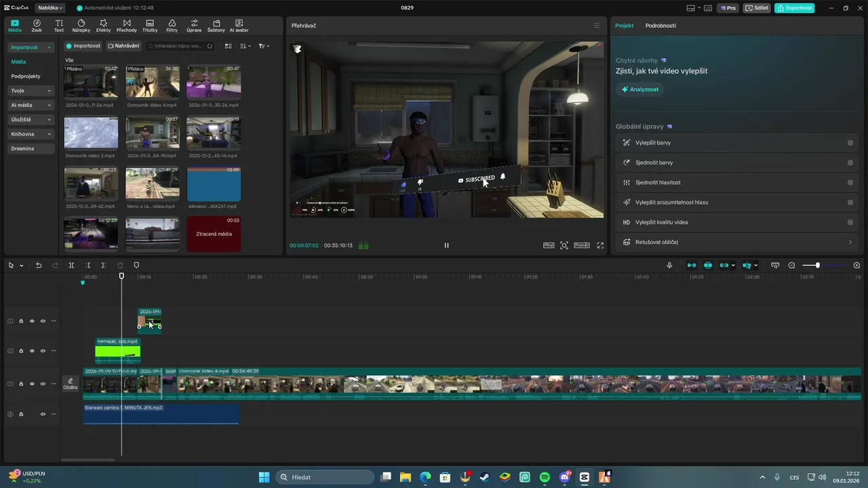Select Média in the left sidebar
Screen dimensions: 868x488
coord(18,62)
